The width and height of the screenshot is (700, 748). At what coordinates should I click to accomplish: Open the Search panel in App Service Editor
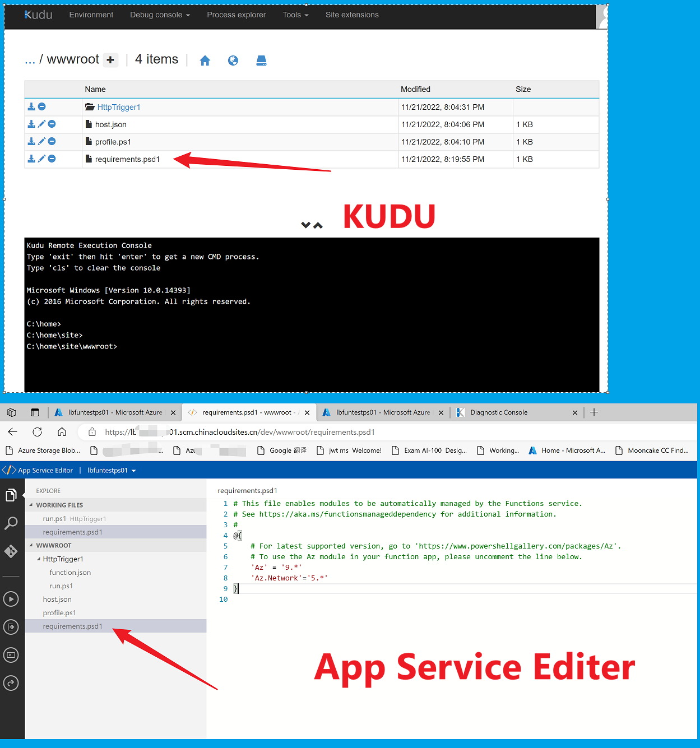point(11,523)
